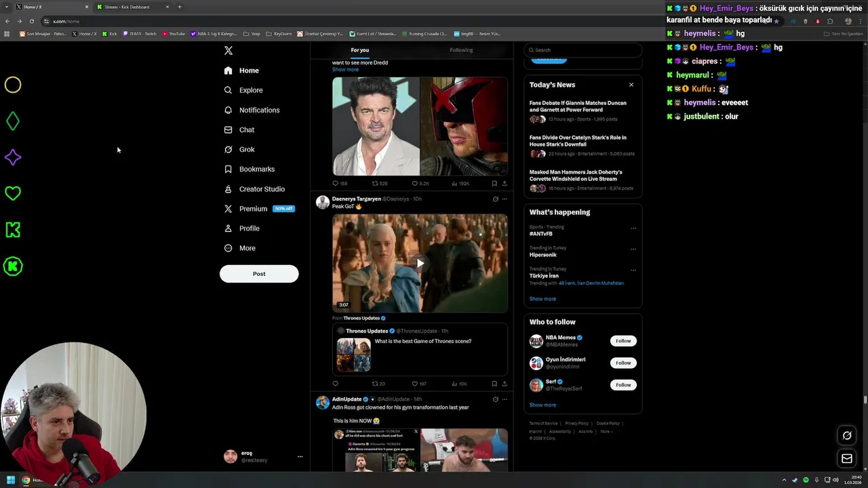Go to Profile in the sidebar

242,228
